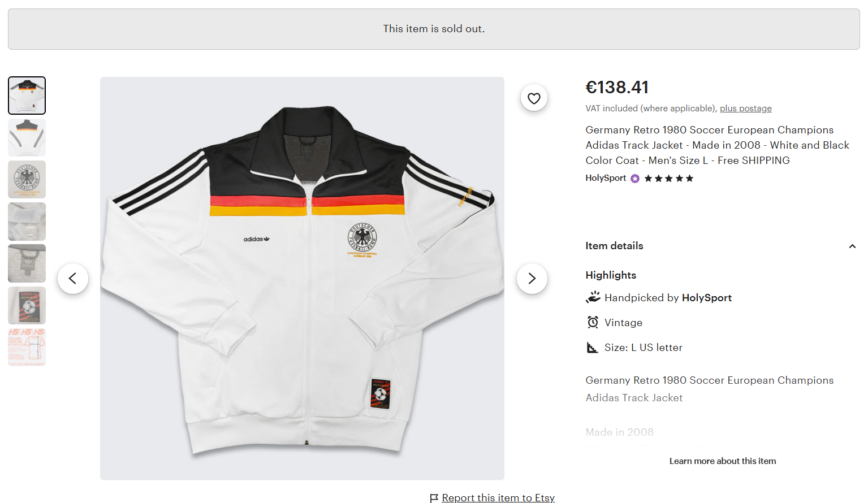Select the Germany crest photo thumbnail
Image resolution: width=868 pixels, height=503 pixels.
pyautogui.click(x=27, y=179)
